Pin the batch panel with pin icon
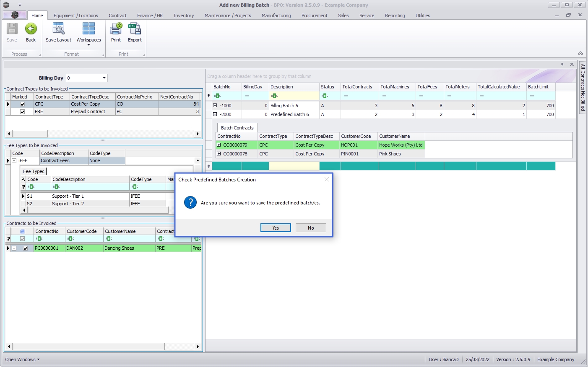Viewport: 588px width, 367px height. (562, 65)
